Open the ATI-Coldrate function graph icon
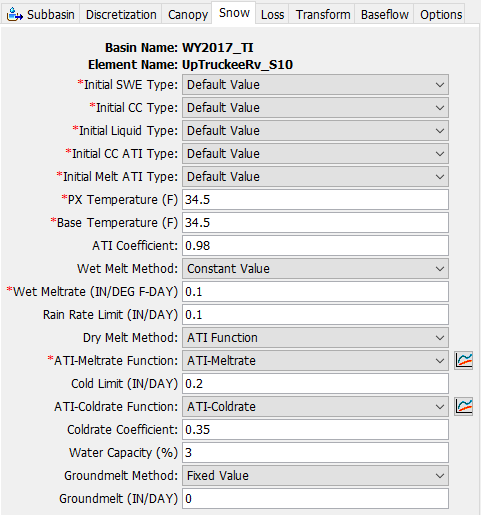481x515 pixels. pos(464,406)
